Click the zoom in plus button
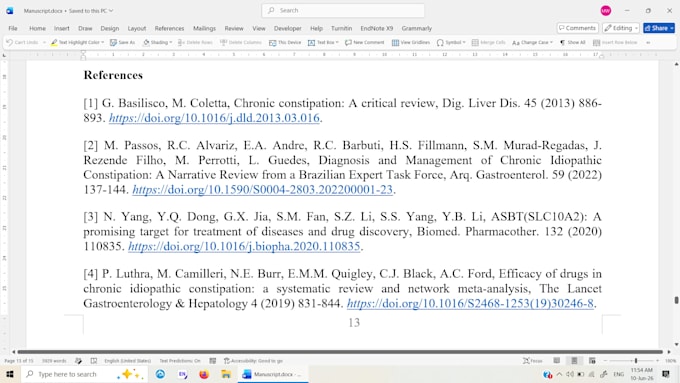The image size is (680, 383). (657, 361)
